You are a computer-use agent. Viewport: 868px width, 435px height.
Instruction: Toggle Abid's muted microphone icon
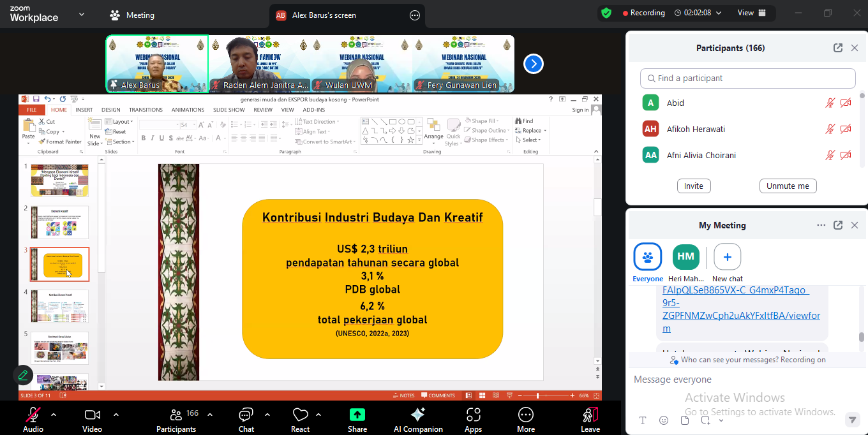[830, 103]
